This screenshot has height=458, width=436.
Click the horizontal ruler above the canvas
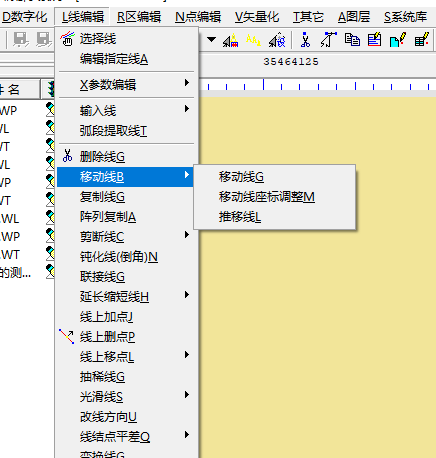click(317, 85)
